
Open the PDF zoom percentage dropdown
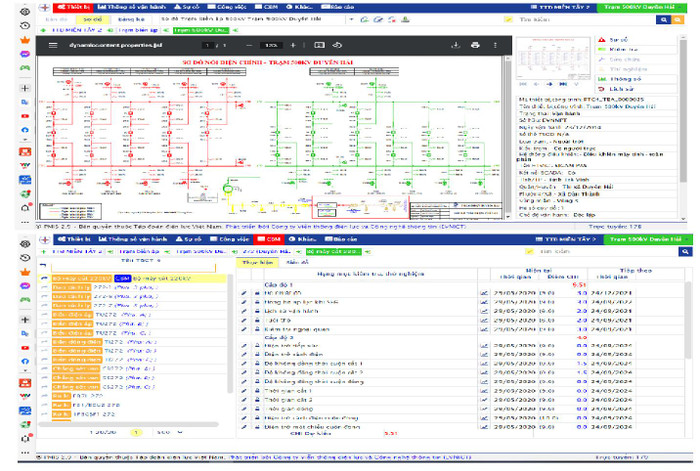click(271, 45)
